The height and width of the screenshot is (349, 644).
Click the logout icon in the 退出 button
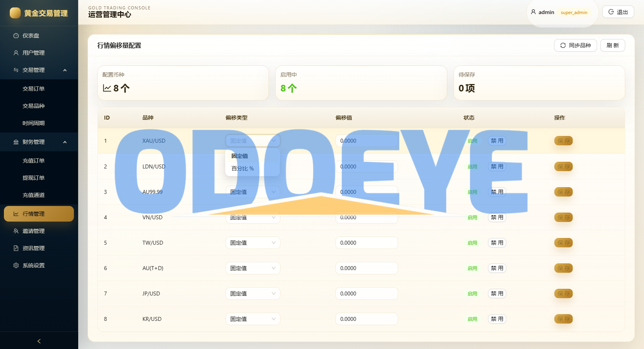click(x=611, y=12)
